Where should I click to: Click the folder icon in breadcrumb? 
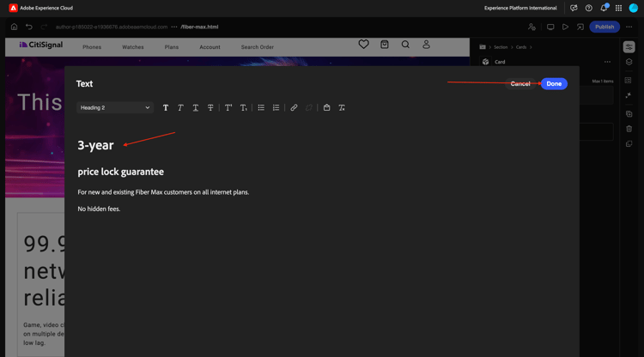click(x=483, y=47)
